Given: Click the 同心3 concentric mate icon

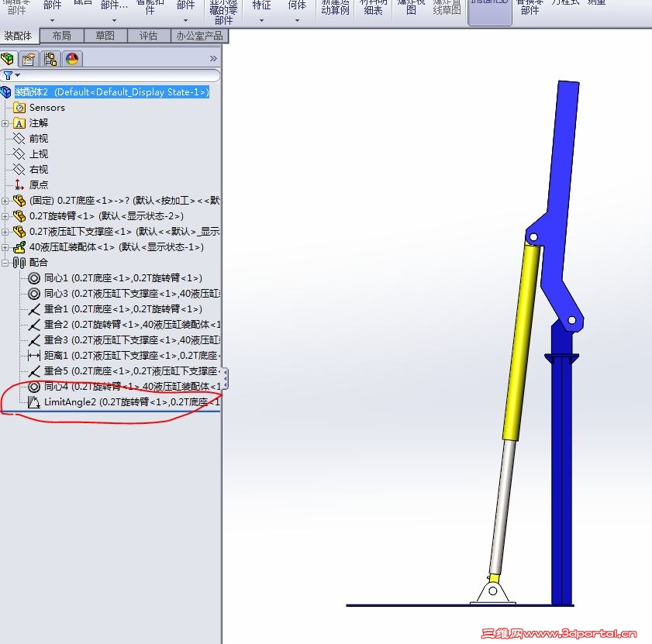Looking at the screenshot, I should (x=34, y=294).
